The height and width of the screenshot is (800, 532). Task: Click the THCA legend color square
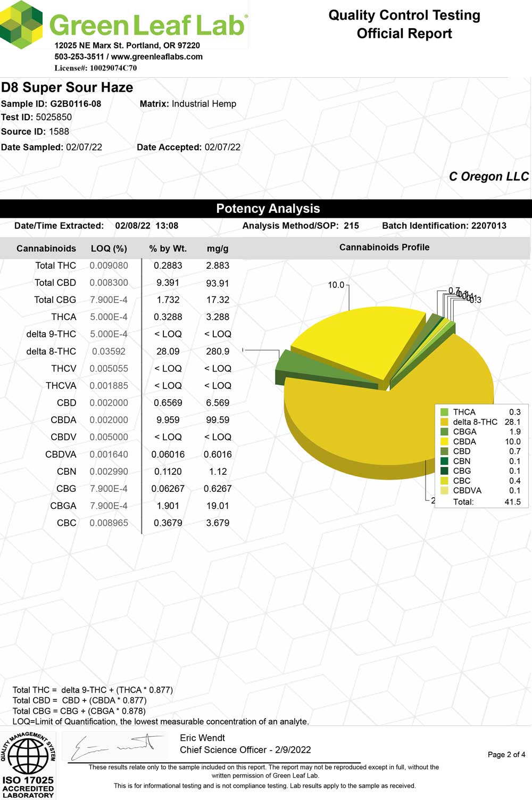444,412
